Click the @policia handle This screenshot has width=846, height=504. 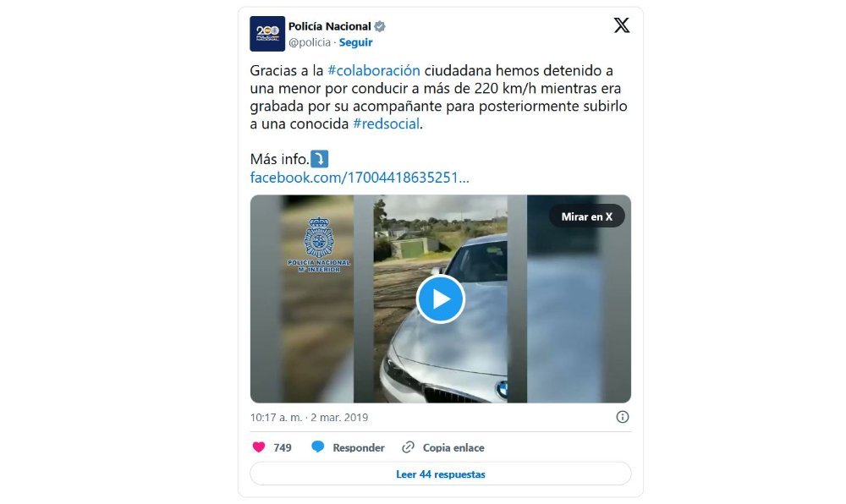[x=309, y=42]
